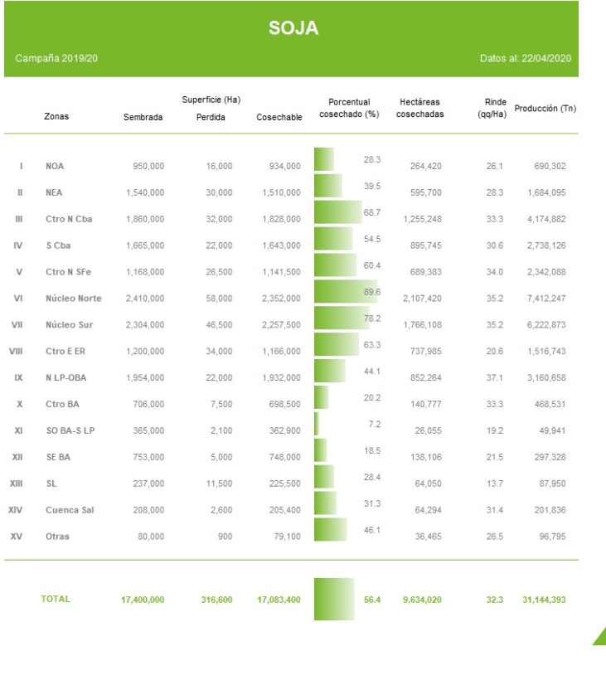Click the Otras zone name in row XV
The width and height of the screenshot is (606, 700).
[57, 537]
